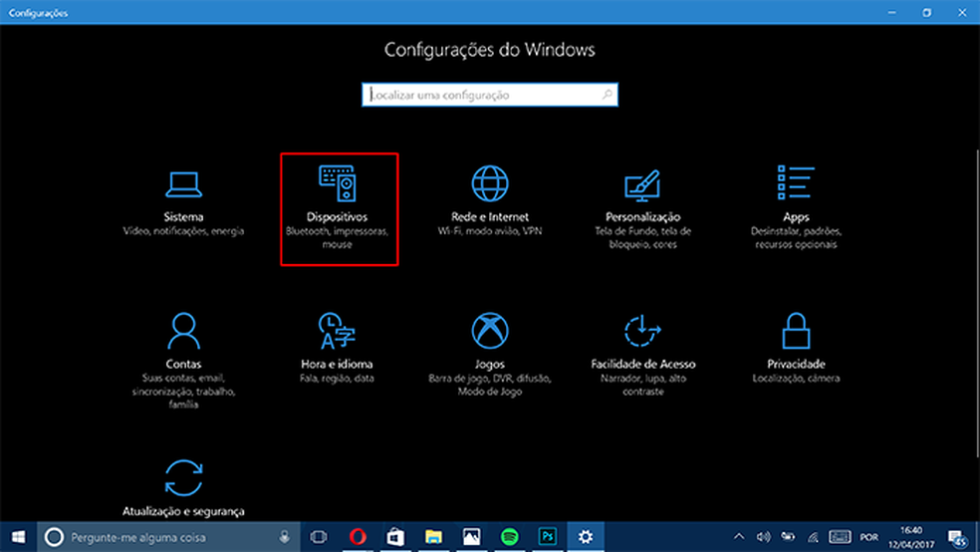The image size is (980, 552).
Task: Switch input language via POR indicator
Action: pyautogui.click(x=868, y=537)
